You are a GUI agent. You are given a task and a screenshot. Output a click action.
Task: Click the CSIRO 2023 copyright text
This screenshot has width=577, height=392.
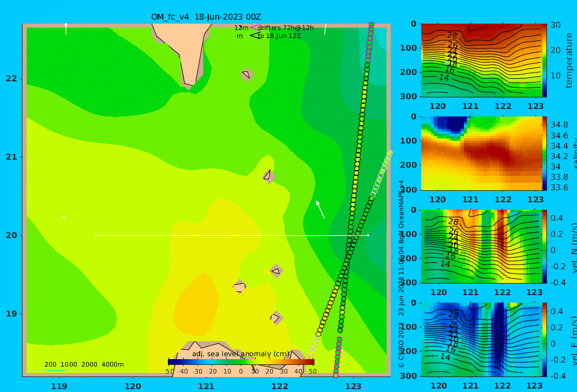point(401,345)
